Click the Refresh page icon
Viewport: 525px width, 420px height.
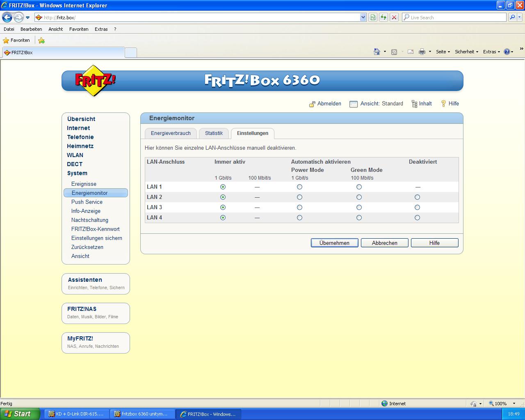(383, 17)
